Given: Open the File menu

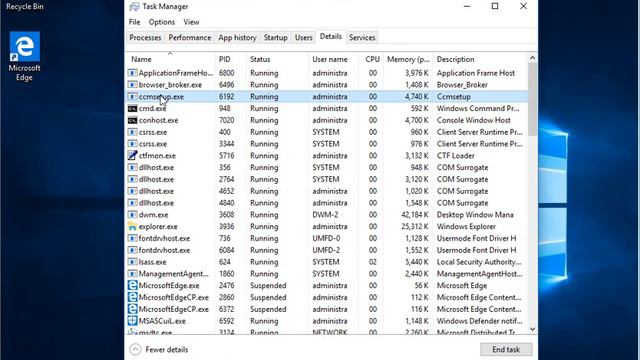Looking at the screenshot, I should [x=134, y=22].
